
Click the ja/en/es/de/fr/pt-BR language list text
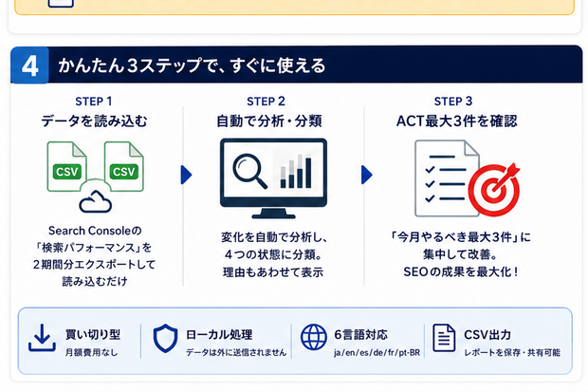(377, 353)
